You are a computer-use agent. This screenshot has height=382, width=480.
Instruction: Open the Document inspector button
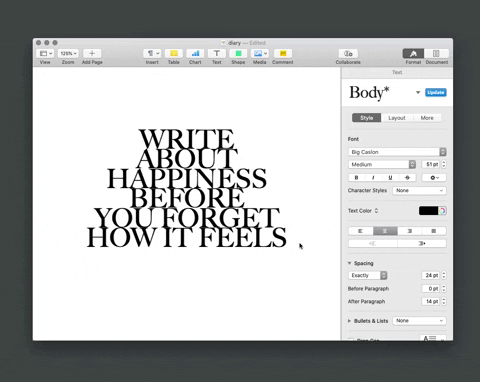[436, 54]
